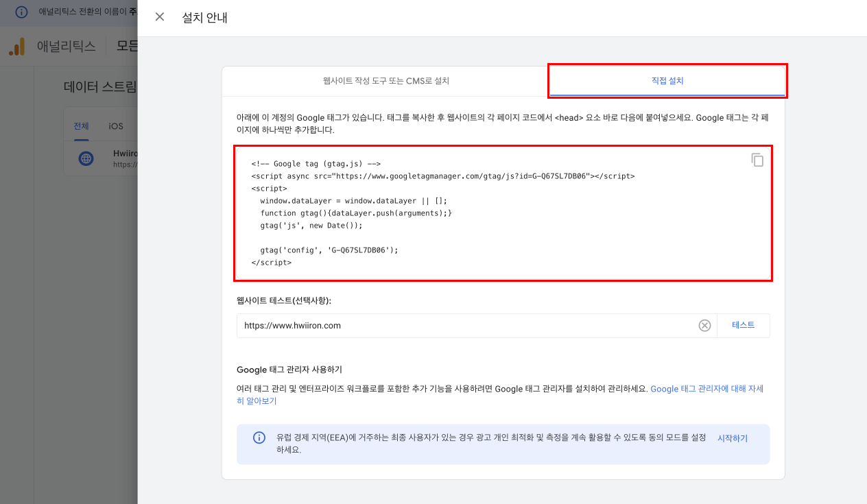Click the globe icon of web stream
The width and height of the screenshot is (867, 504).
(86, 158)
